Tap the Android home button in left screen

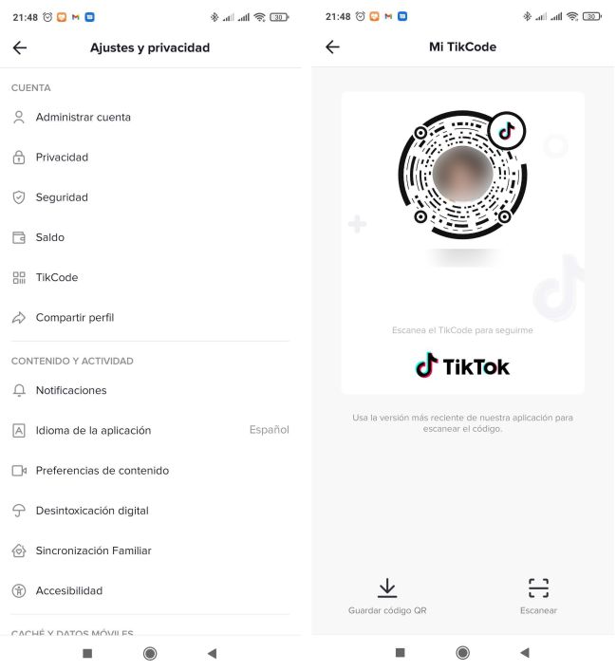pyautogui.click(x=150, y=654)
